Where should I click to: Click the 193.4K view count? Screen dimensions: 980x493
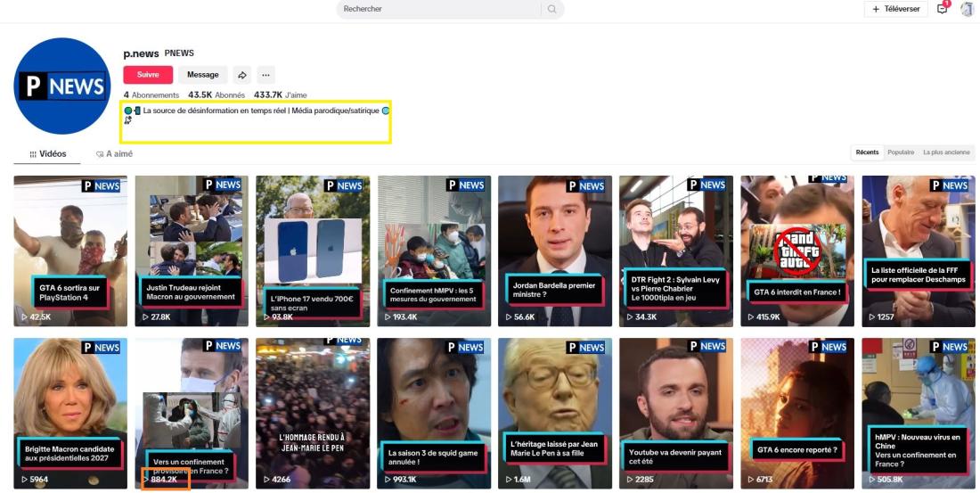pyautogui.click(x=401, y=316)
